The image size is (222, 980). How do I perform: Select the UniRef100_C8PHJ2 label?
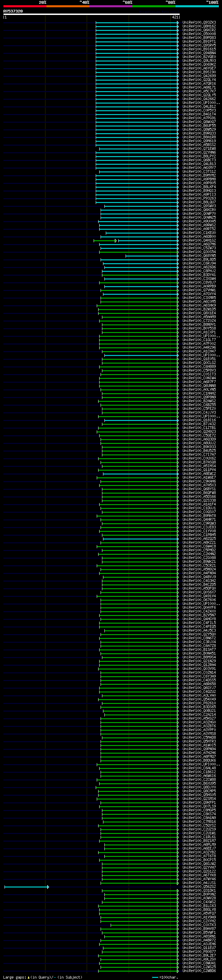(x=199, y=271)
